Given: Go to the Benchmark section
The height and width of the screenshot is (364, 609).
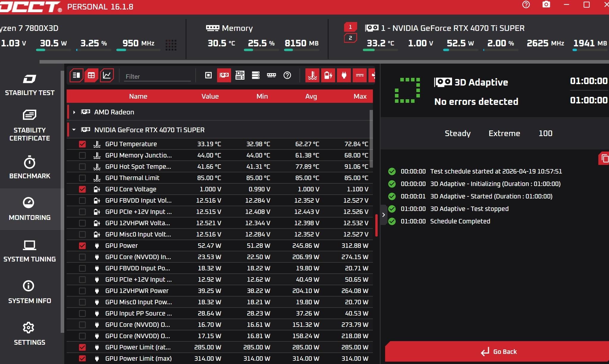Looking at the screenshot, I should tap(29, 168).
